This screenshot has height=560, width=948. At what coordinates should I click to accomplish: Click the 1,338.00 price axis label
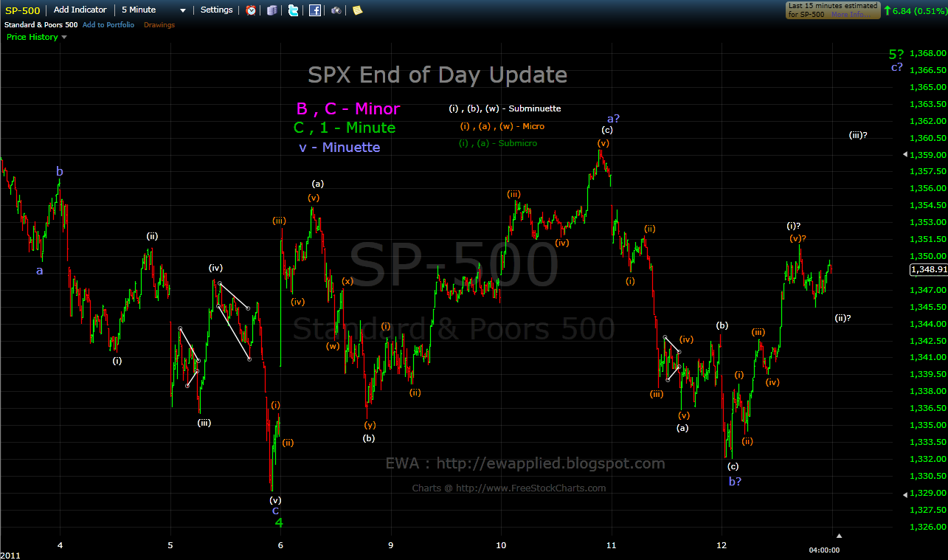pos(928,392)
